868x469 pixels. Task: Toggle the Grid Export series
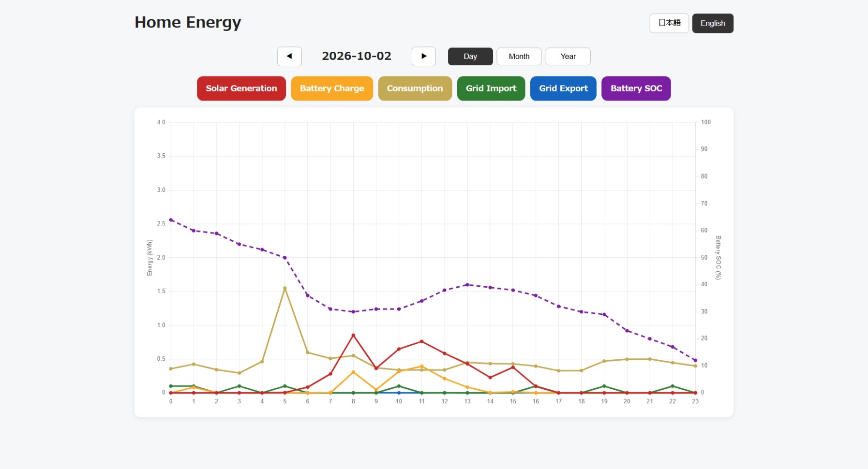click(563, 88)
